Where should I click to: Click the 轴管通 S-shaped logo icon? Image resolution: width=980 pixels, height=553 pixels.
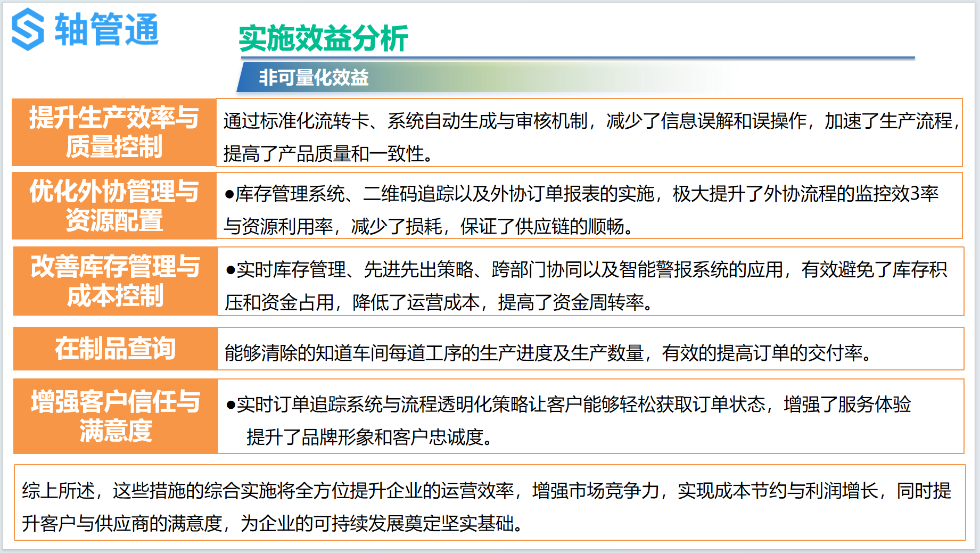pos(28,29)
